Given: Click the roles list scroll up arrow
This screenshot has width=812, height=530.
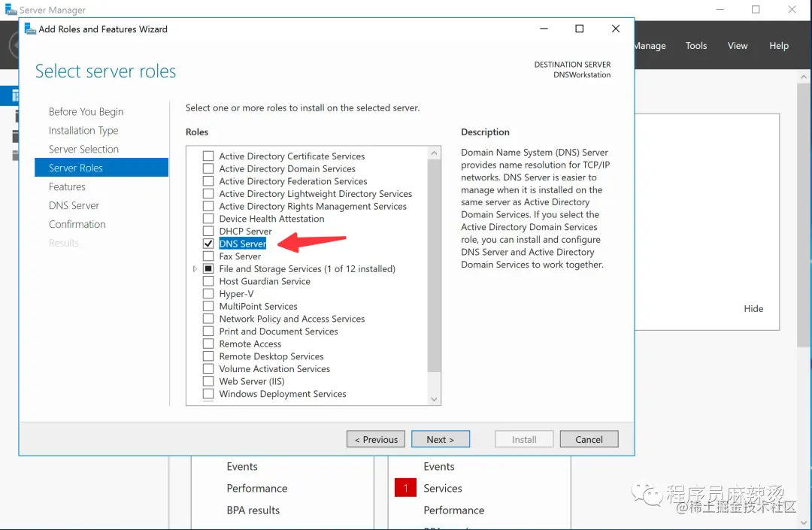Looking at the screenshot, I should [x=434, y=153].
